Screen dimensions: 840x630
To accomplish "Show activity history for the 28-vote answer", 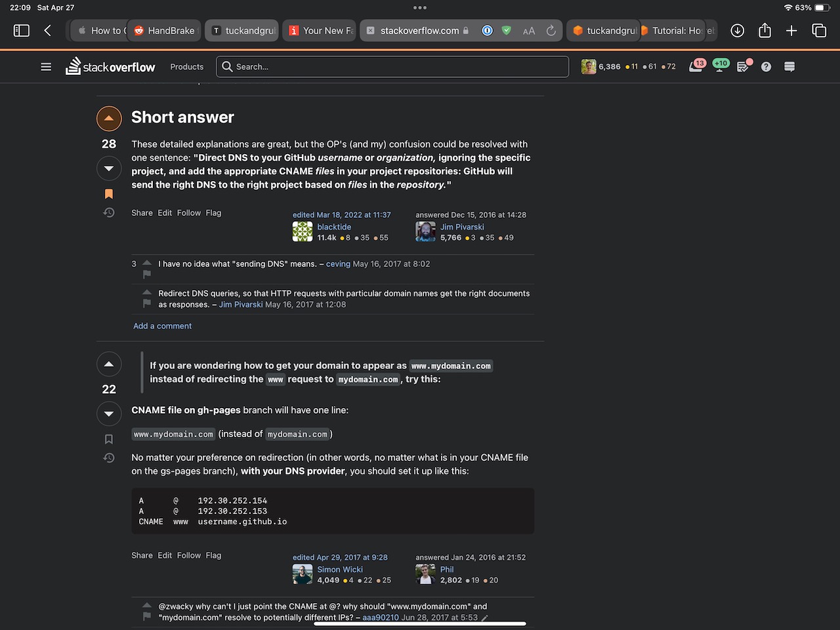I will click(x=109, y=213).
